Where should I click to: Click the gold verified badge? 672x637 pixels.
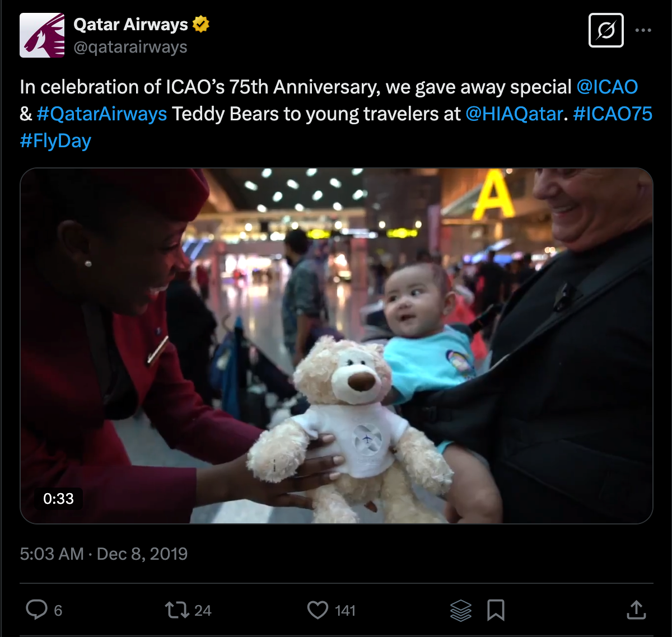[x=201, y=24]
